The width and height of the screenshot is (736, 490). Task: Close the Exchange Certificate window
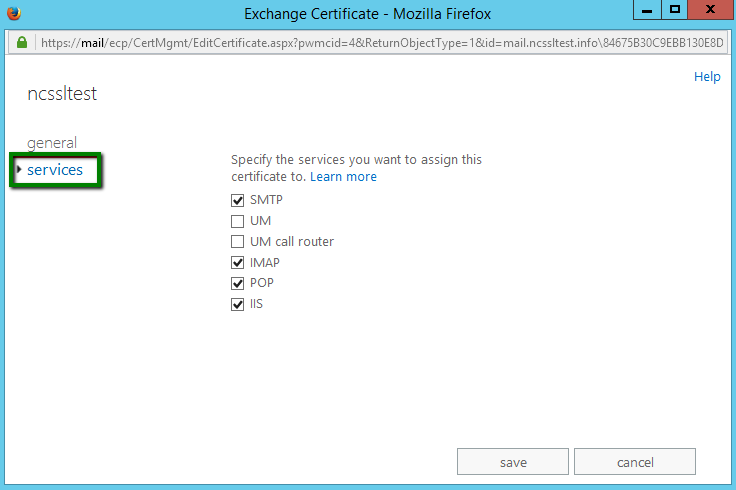click(x=711, y=10)
